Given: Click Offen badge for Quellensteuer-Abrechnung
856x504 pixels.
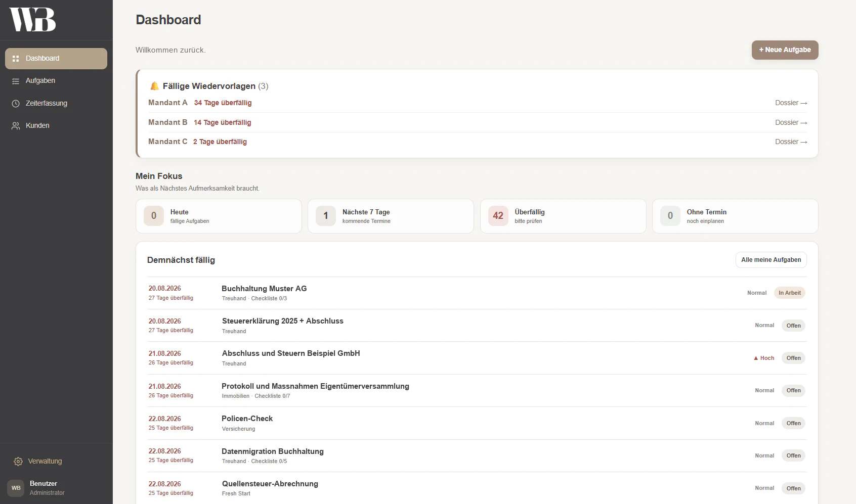Looking at the screenshot, I should point(793,488).
